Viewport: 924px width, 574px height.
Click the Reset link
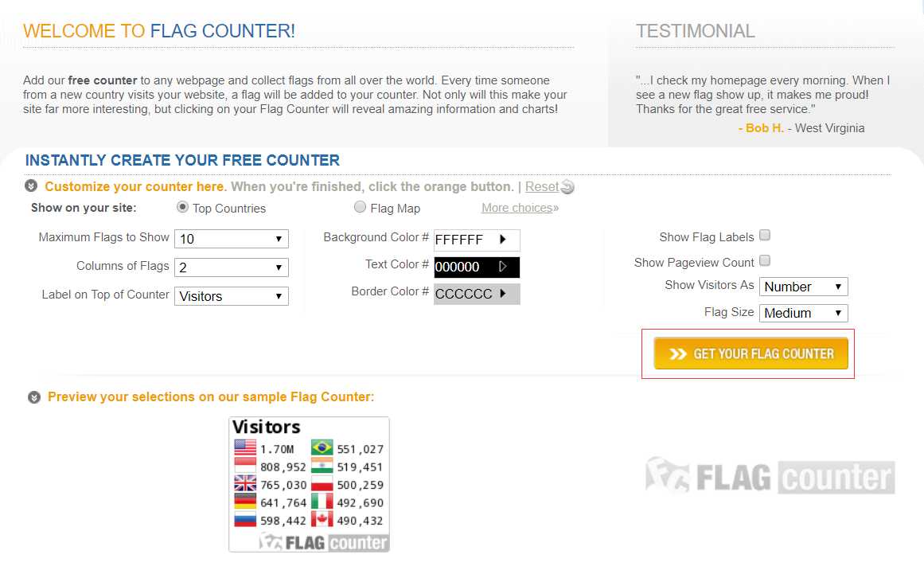pyautogui.click(x=541, y=187)
